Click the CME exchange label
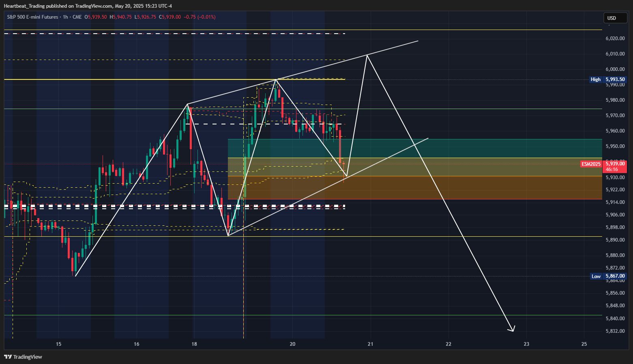Screen dimensions: 633x364 pos(77,17)
